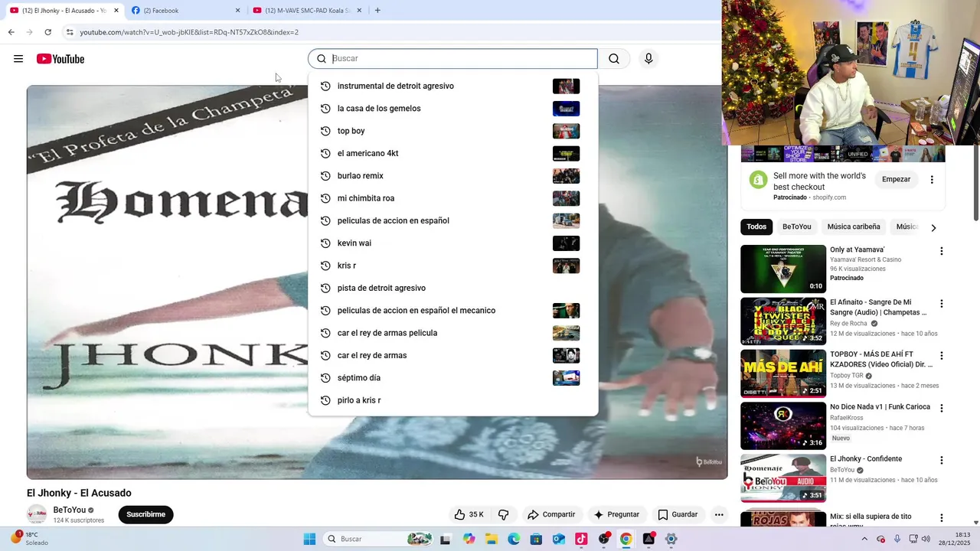Select the 'kris r' suggestion
This screenshot has height=551, width=980.
coord(452,266)
